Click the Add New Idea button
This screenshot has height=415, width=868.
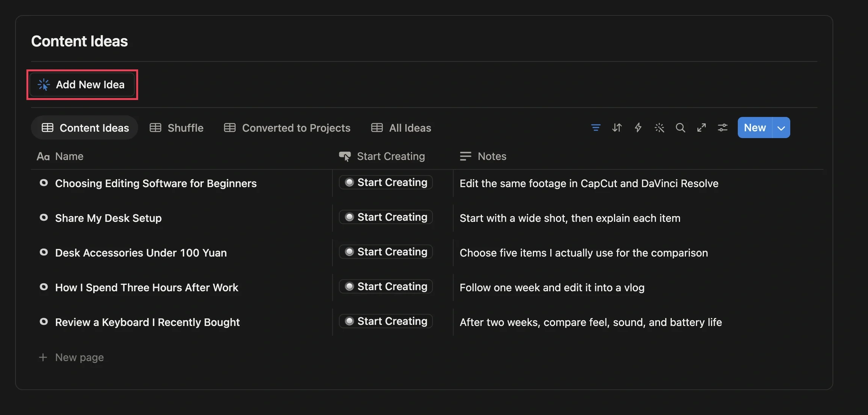(x=82, y=85)
